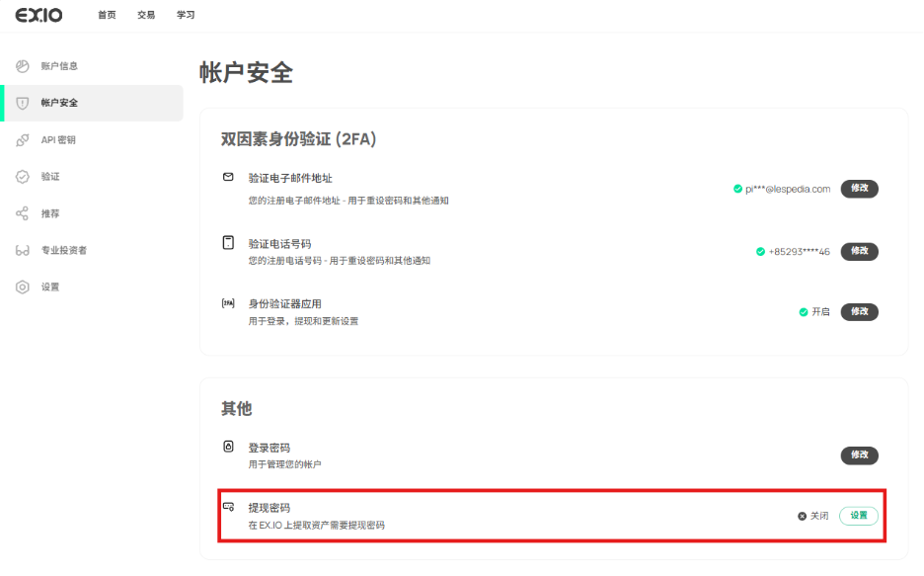This screenshot has width=924, height=576.
Task: Click the settings hexagon icon
Action: point(22,288)
